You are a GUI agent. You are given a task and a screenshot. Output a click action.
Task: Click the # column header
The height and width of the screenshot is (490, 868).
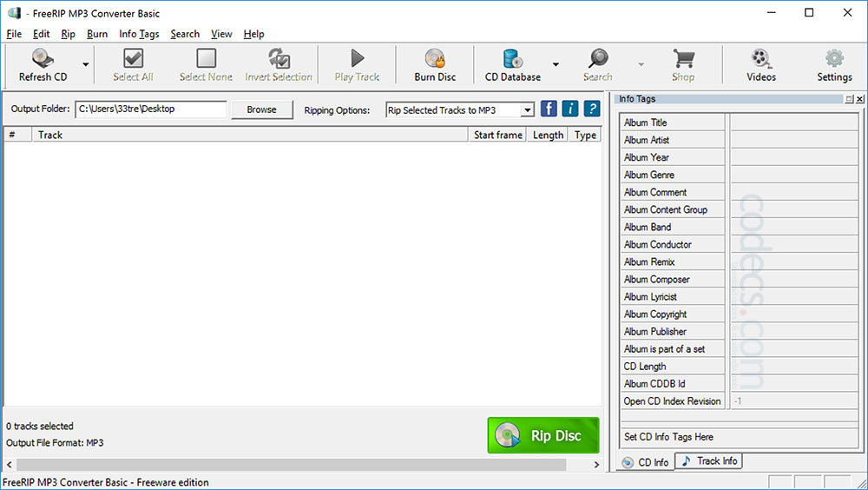[17, 135]
